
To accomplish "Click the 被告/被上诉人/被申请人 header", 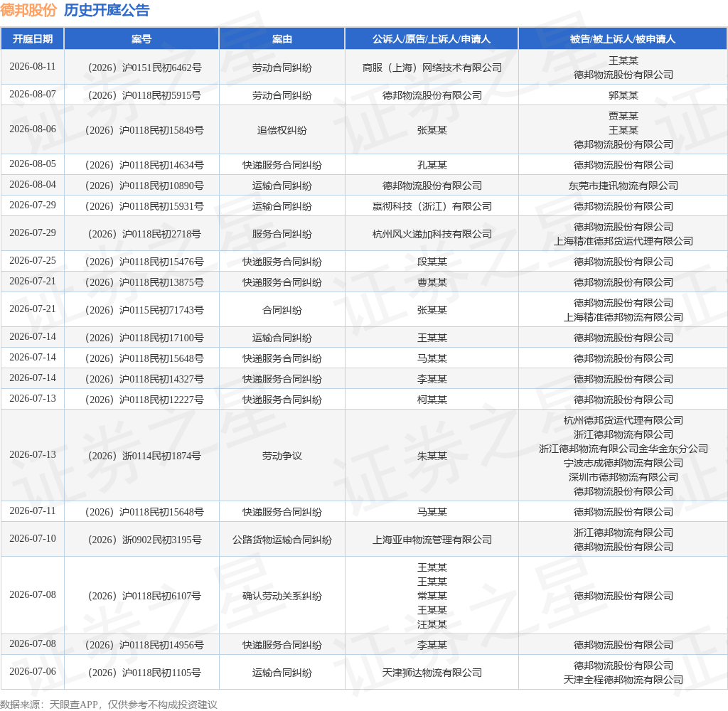I will pyautogui.click(x=623, y=39).
